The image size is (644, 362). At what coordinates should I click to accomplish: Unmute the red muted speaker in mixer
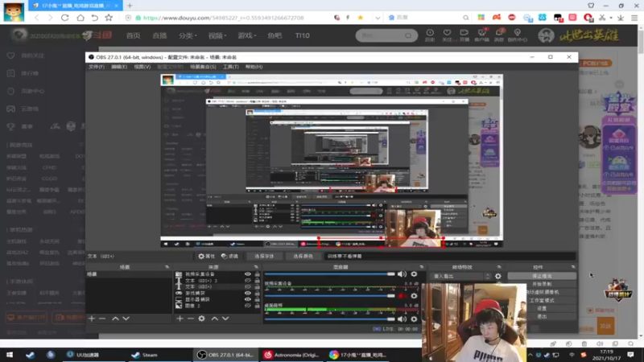[x=402, y=295]
